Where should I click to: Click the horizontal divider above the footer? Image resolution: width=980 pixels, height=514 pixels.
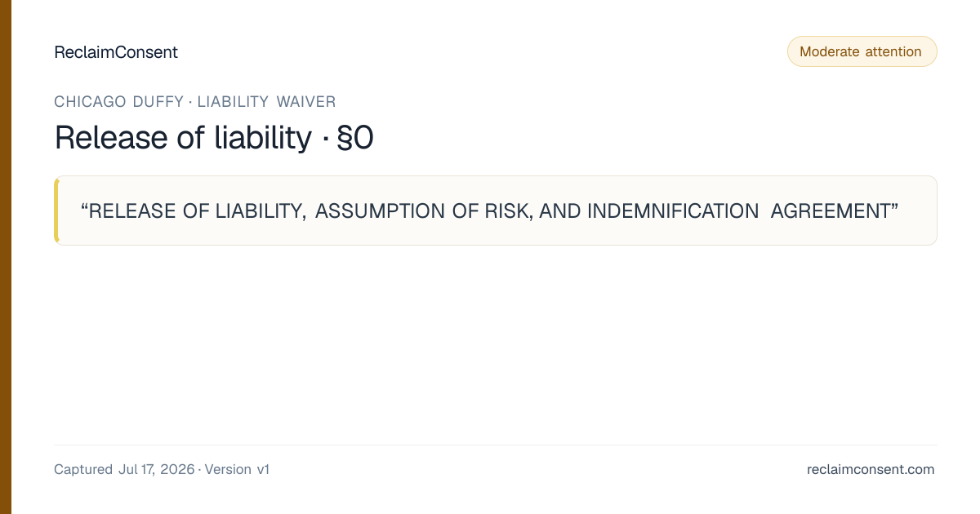[x=496, y=445]
